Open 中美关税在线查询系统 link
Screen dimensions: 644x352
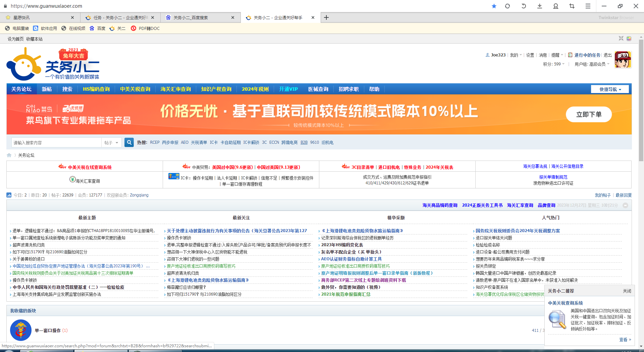(90, 167)
